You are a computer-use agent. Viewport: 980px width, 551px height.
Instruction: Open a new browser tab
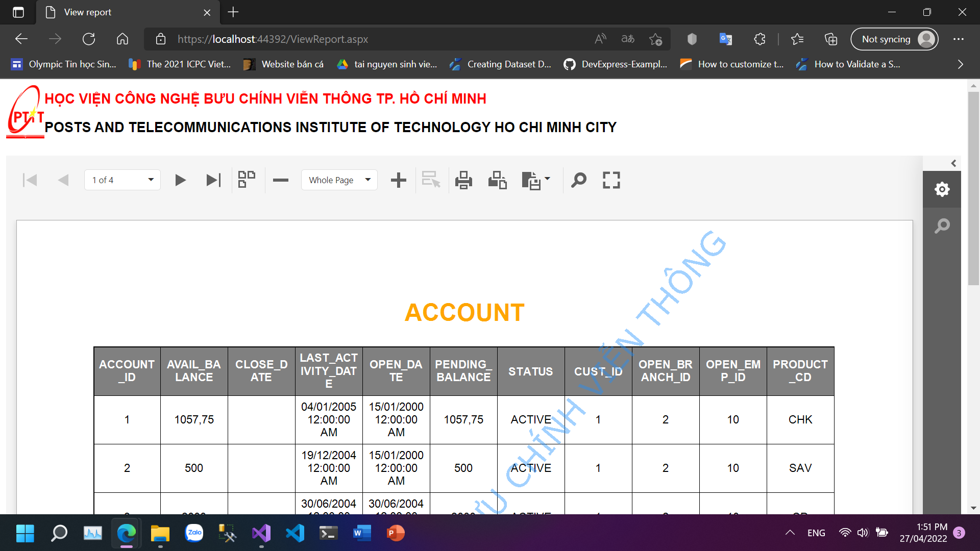point(233,12)
